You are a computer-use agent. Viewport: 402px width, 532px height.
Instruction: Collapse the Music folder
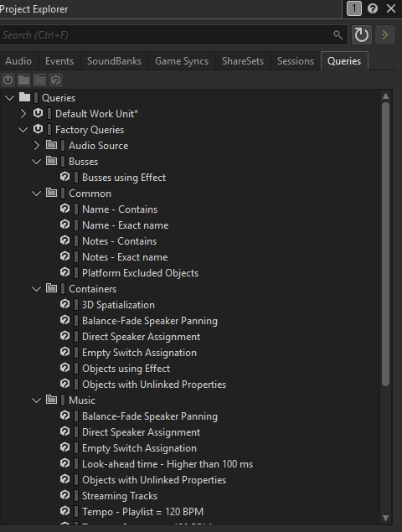[36, 400]
